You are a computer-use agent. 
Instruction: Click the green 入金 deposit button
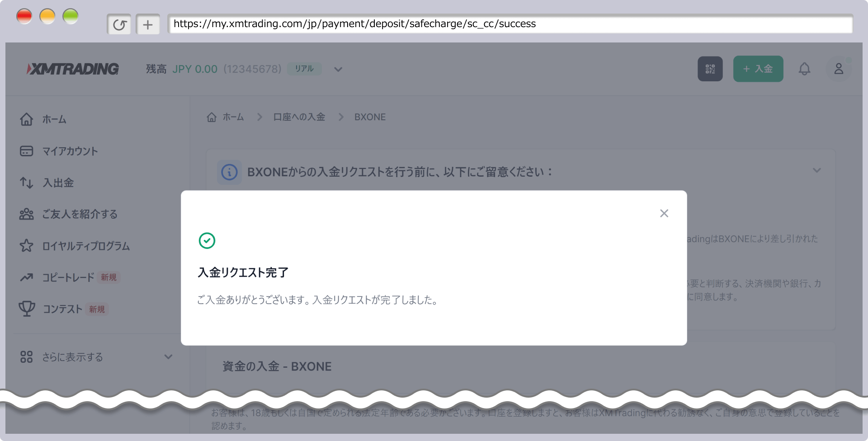(758, 69)
